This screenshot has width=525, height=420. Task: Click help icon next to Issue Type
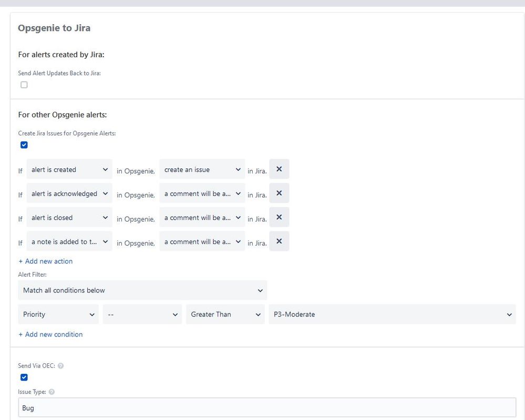52,392
